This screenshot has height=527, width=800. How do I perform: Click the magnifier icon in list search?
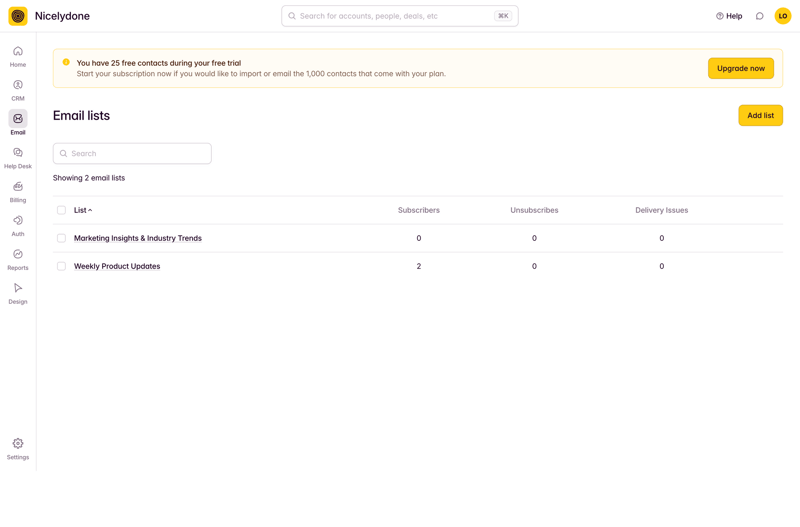click(x=64, y=154)
